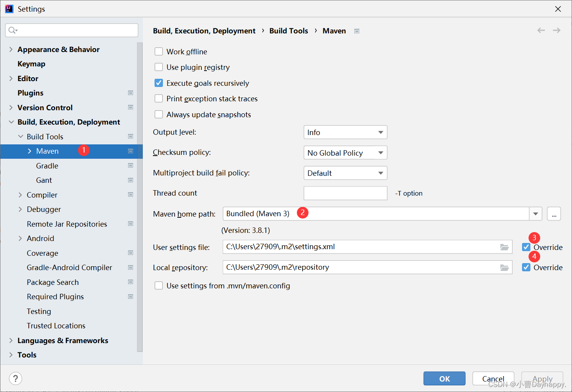
Task: Browse folder icon for User settings file
Action: point(504,247)
